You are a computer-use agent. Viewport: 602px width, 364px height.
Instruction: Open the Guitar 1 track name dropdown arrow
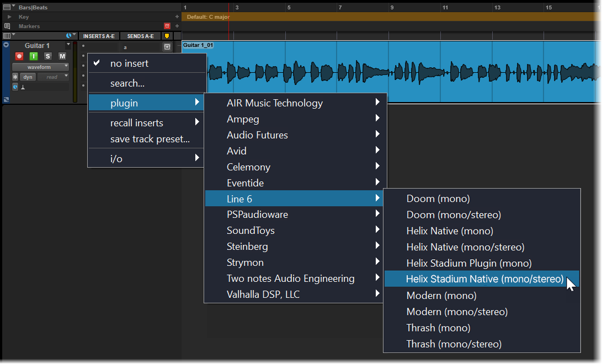(68, 45)
